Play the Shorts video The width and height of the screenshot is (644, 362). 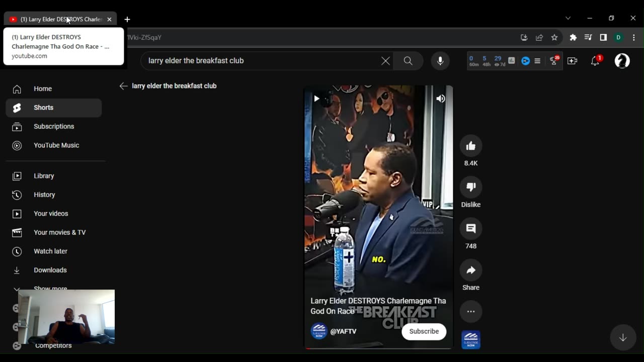point(316,99)
